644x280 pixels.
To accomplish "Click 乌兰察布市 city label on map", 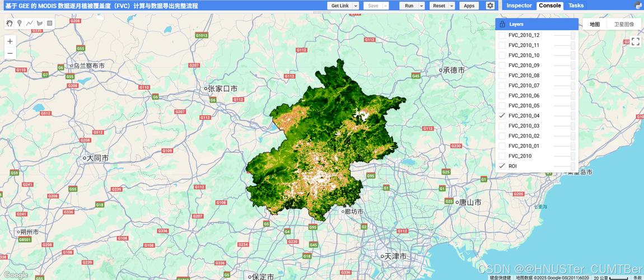I will pos(89,66).
